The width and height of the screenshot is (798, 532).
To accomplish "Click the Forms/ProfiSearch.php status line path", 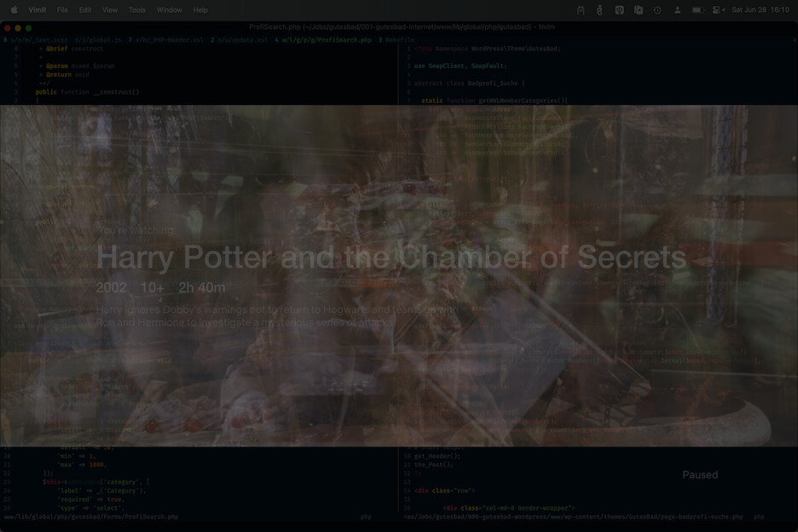I will (91, 517).
